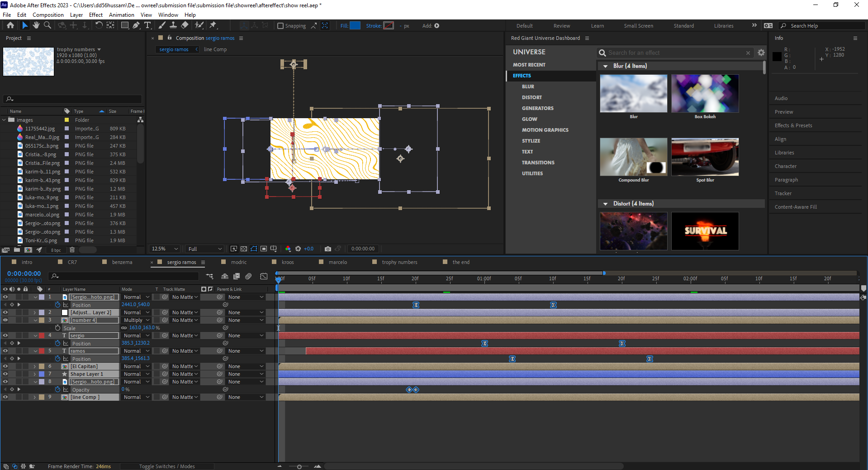Select the Pen tool
Image resolution: width=868 pixels, height=470 pixels.
point(136,25)
